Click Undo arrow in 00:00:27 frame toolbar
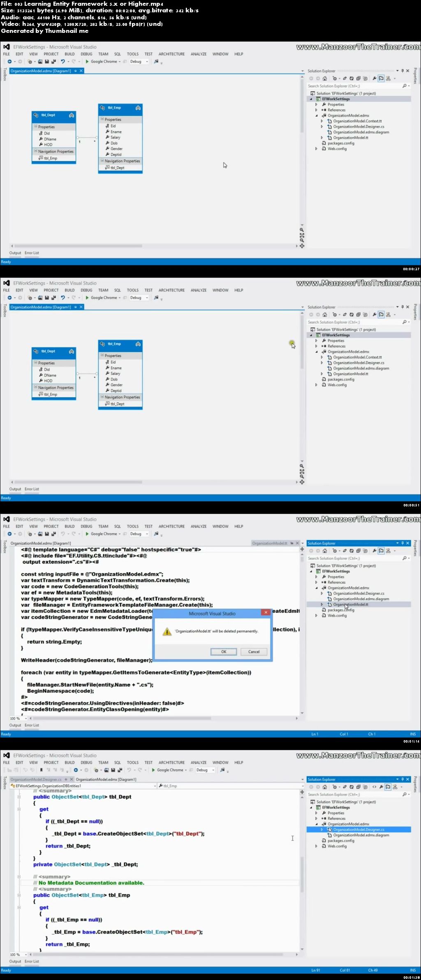This screenshot has height=980, width=421. click(62, 62)
